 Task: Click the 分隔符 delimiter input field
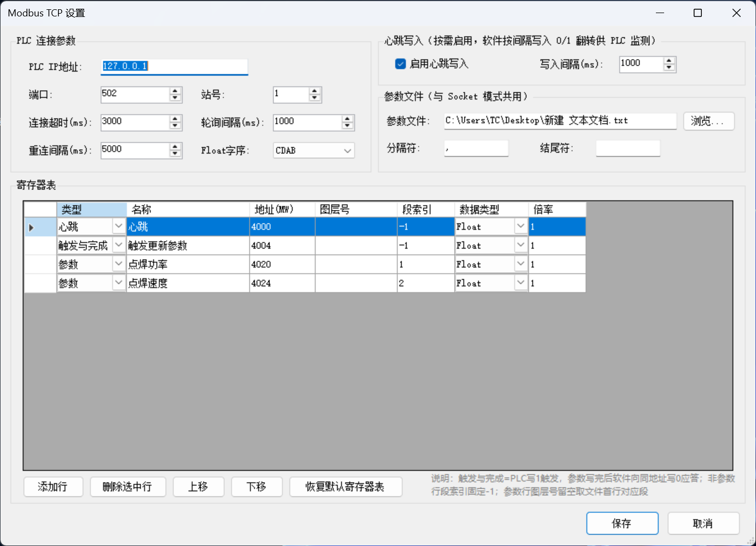[476, 148]
